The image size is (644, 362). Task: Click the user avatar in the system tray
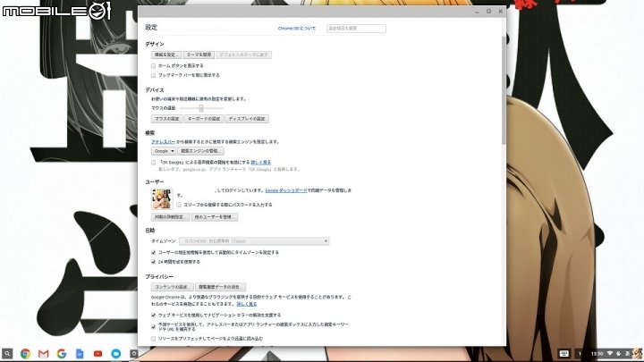coord(637,353)
